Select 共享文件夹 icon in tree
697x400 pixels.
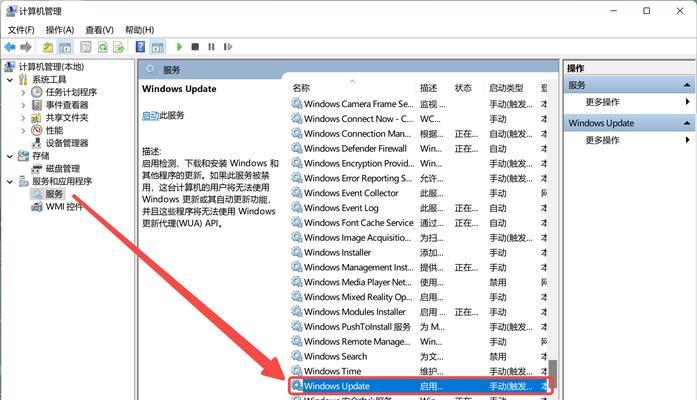[36, 118]
